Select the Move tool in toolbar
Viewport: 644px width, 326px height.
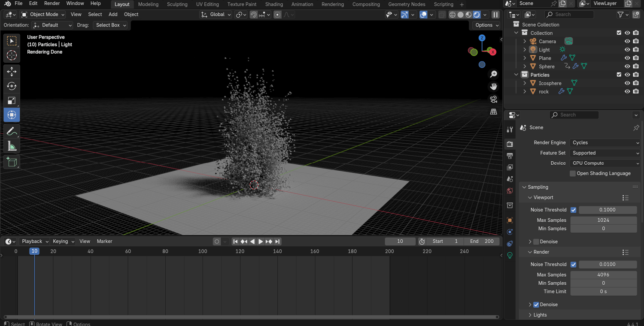12,71
